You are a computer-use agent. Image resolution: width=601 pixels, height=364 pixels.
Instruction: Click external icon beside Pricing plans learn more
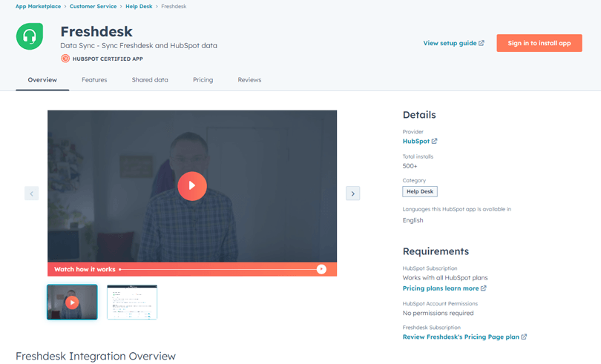click(483, 288)
